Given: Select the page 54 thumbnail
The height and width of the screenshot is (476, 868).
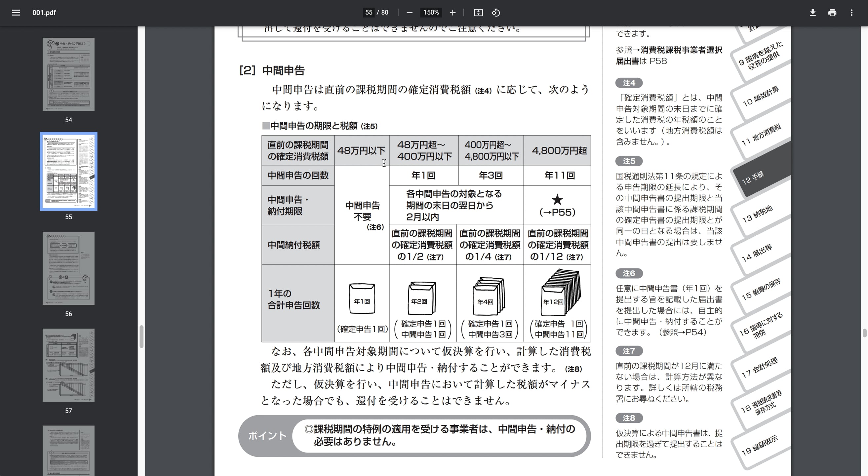Looking at the screenshot, I should [x=68, y=74].
